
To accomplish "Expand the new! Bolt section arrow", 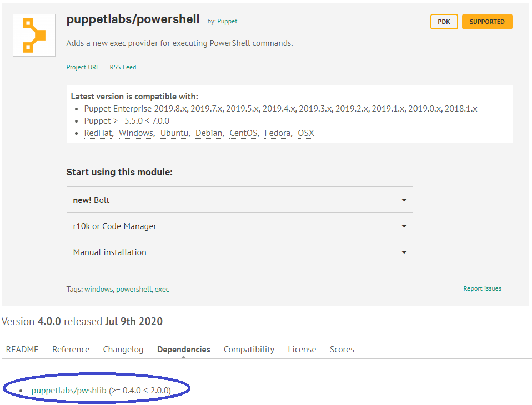I will pos(404,200).
